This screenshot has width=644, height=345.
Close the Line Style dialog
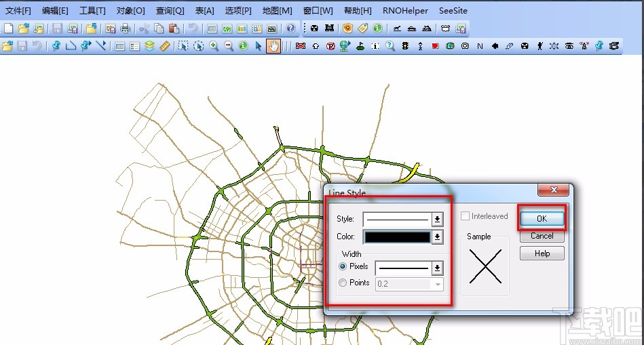click(x=554, y=190)
